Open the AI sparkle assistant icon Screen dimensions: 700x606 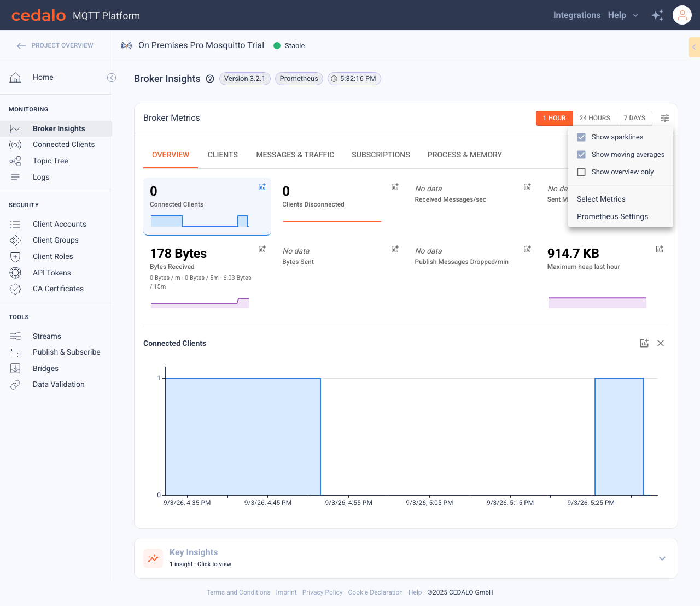[x=657, y=15]
